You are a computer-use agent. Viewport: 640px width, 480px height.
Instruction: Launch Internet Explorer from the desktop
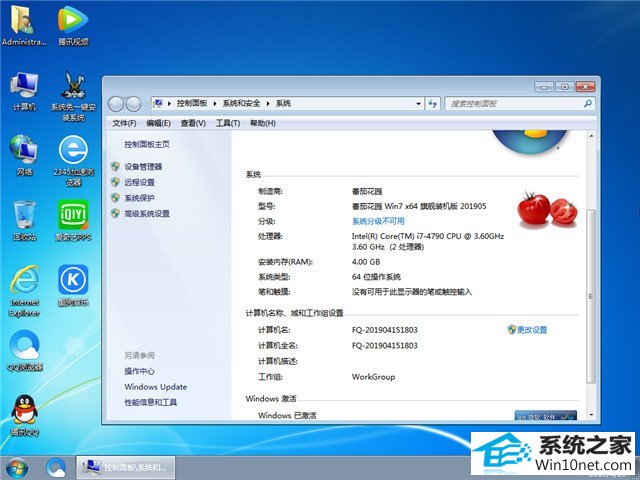pos(24,281)
